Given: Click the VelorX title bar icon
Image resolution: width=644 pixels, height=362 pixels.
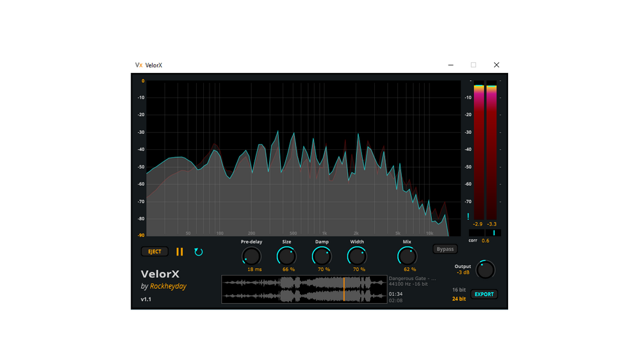Looking at the screenshot, I should click(139, 65).
